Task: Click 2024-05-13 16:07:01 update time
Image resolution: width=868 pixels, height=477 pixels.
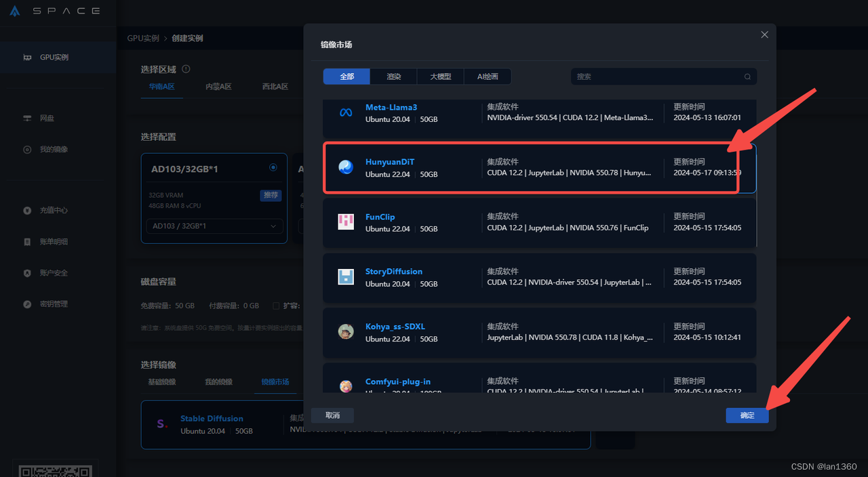Action: (x=707, y=118)
